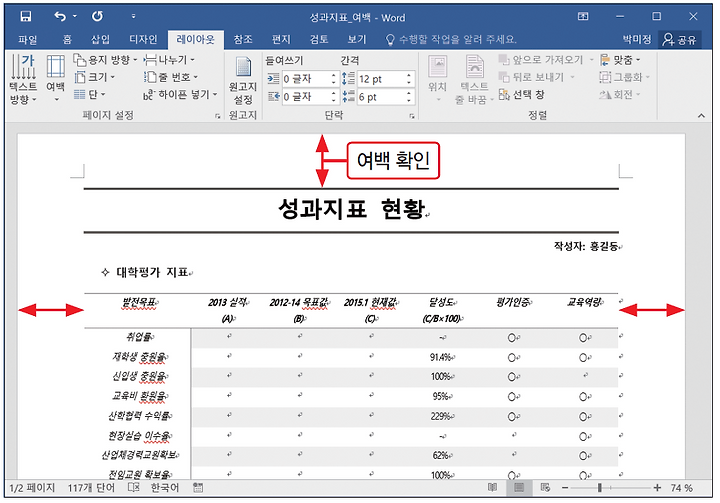The width and height of the screenshot is (720, 503).
Task: Click the 취업률 table row label
Action: click(139, 337)
